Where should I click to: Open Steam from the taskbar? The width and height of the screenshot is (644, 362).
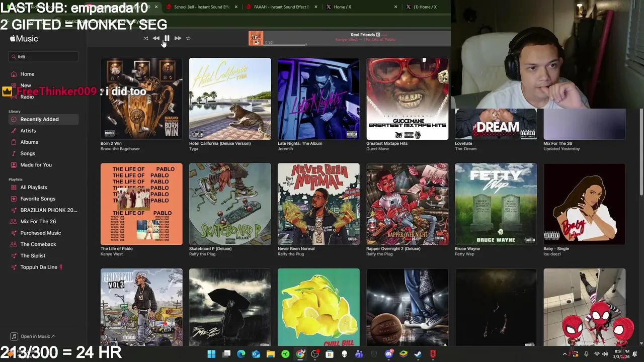click(418, 354)
